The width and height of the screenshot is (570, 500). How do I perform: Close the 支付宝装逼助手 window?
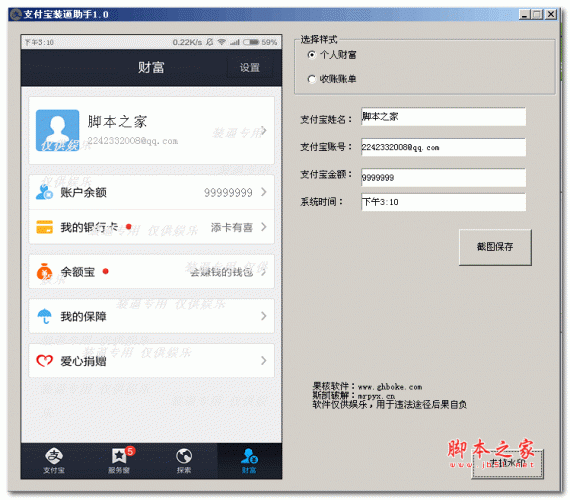tap(551, 15)
